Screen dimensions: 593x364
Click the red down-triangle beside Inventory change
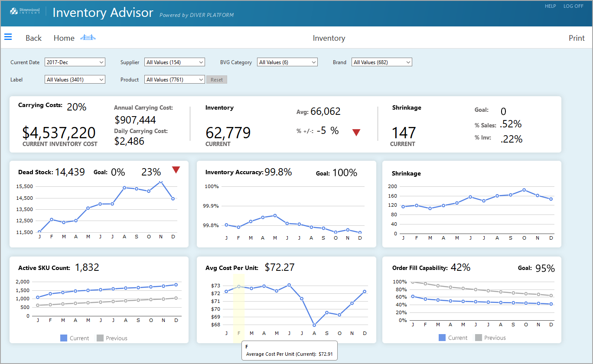[356, 132]
